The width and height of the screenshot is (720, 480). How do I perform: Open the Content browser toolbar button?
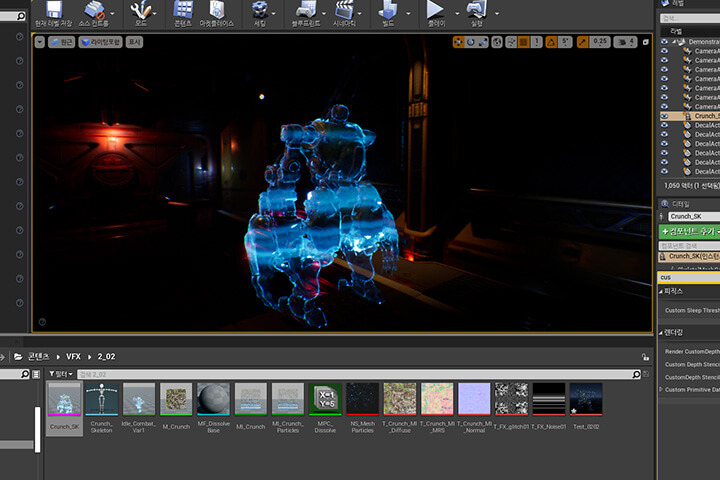(x=183, y=14)
